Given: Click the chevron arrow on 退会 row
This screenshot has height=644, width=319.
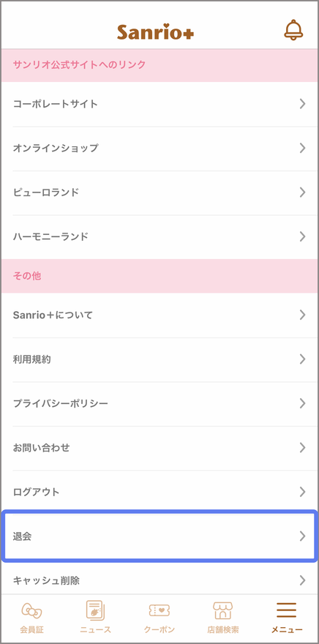Looking at the screenshot, I should (303, 536).
